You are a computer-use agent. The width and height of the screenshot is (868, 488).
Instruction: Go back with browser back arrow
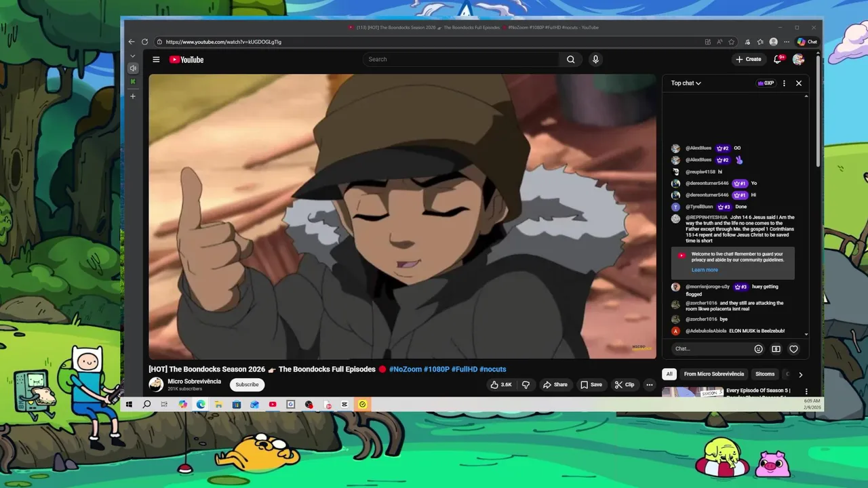pos(132,42)
